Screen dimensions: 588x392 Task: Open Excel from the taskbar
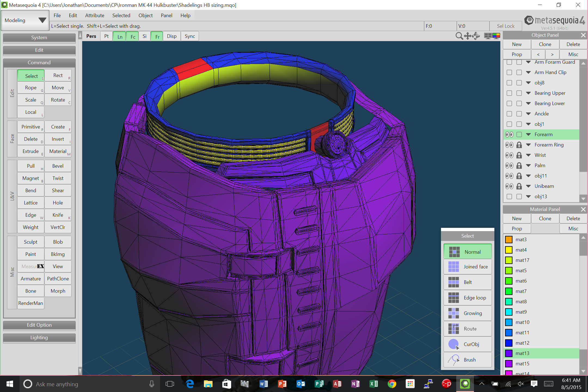click(373, 384)
